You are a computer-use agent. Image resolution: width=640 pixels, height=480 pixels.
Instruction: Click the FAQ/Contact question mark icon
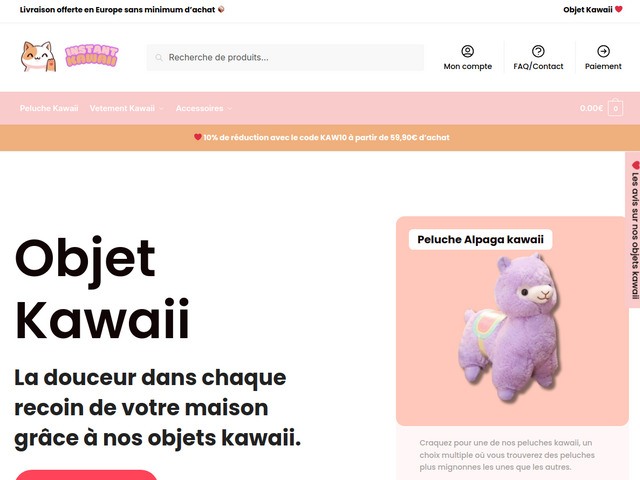click(x=538, y=51)
